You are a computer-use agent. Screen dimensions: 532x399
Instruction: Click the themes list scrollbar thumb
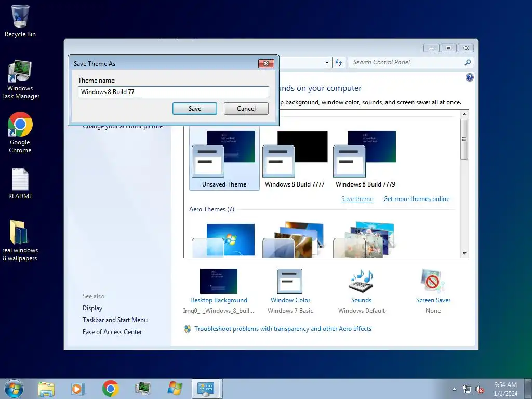click(464, 139)
